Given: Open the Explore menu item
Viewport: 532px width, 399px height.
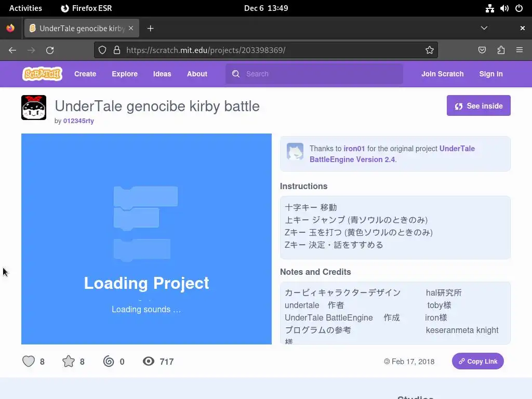Looking at the screenshot, I should pos(125,74).
